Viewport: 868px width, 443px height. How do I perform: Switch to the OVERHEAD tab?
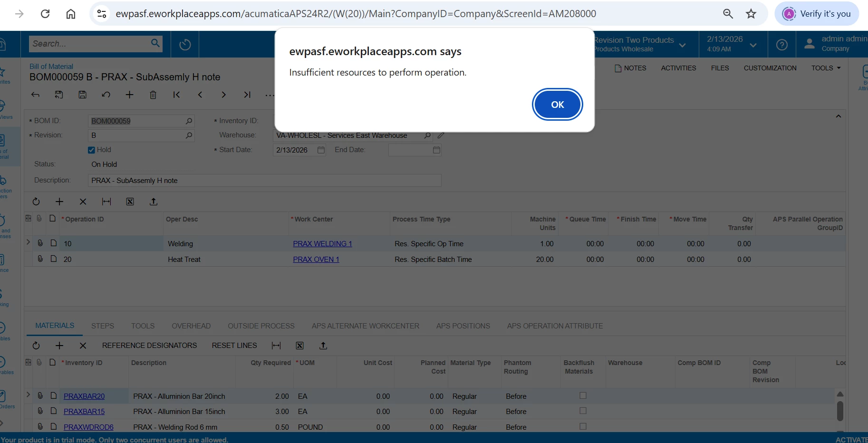[x=191, y=326]
